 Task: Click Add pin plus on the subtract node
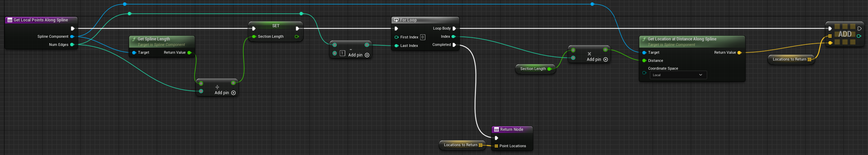coord(367,55)
